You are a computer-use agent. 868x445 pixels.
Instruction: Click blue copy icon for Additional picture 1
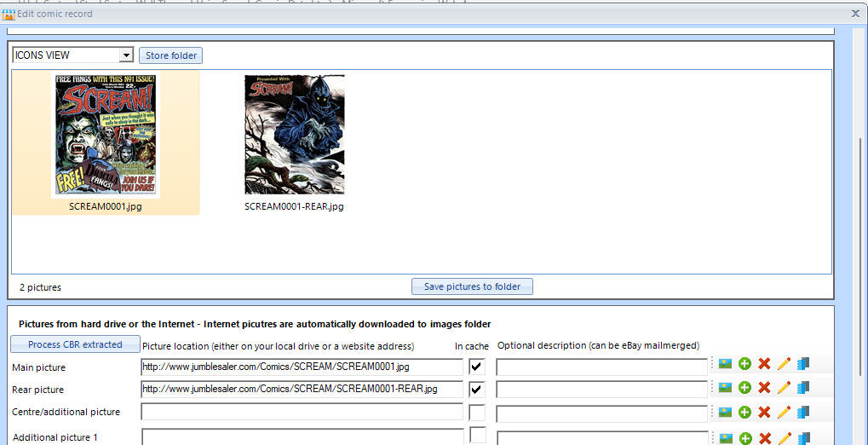[x=803, y=438]
